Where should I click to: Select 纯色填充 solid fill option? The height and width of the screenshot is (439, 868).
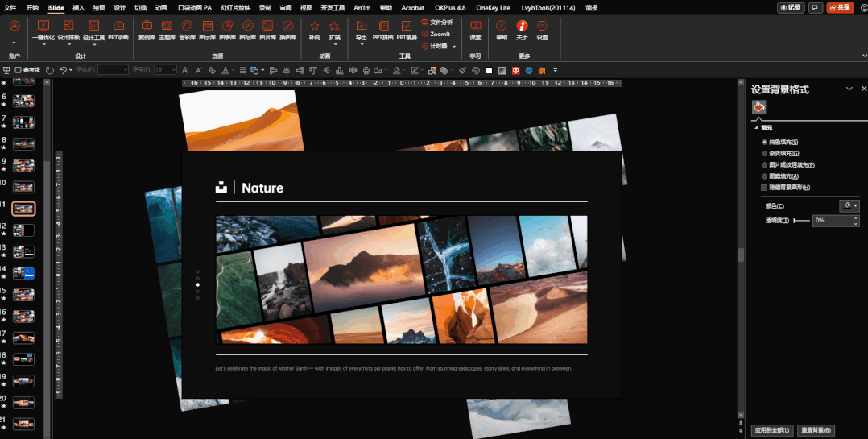tap(779, 143)
